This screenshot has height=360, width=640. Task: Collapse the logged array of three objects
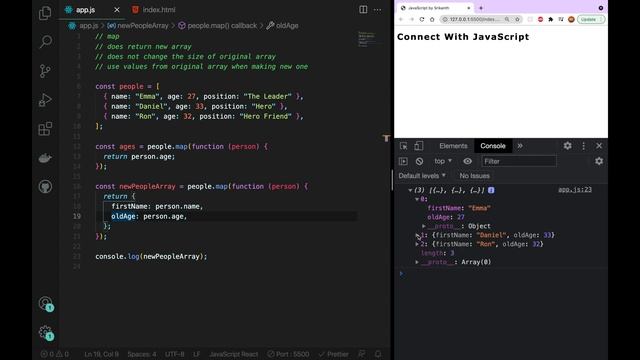pos(410,190)
